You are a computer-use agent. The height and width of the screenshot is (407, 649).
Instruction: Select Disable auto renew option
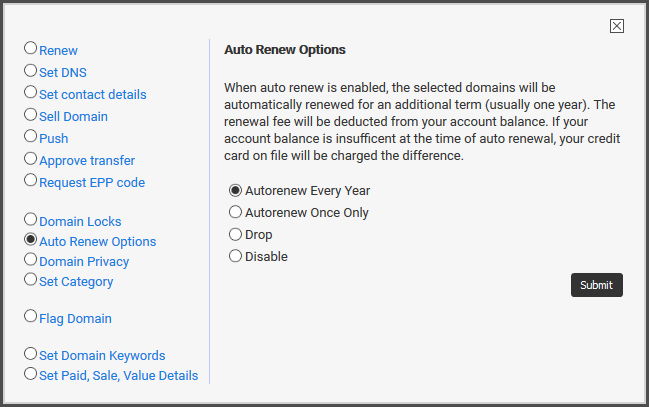(x=236, y=256)
